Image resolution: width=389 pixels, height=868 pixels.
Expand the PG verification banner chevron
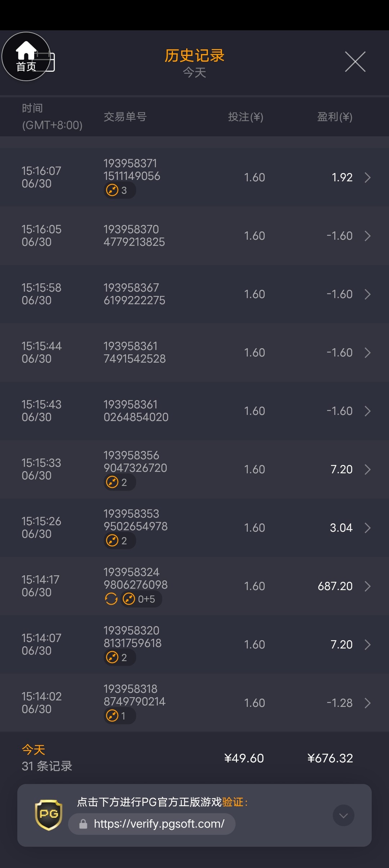pos(343,815)
